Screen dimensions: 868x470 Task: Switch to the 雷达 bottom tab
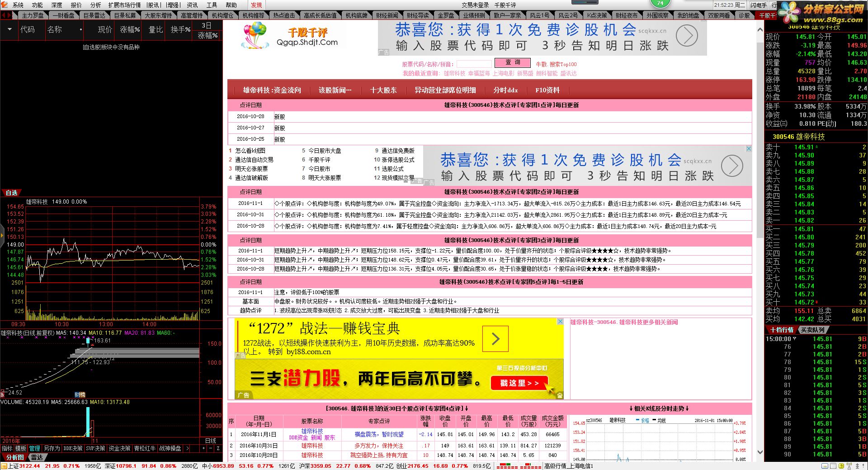tap(37, 457)
